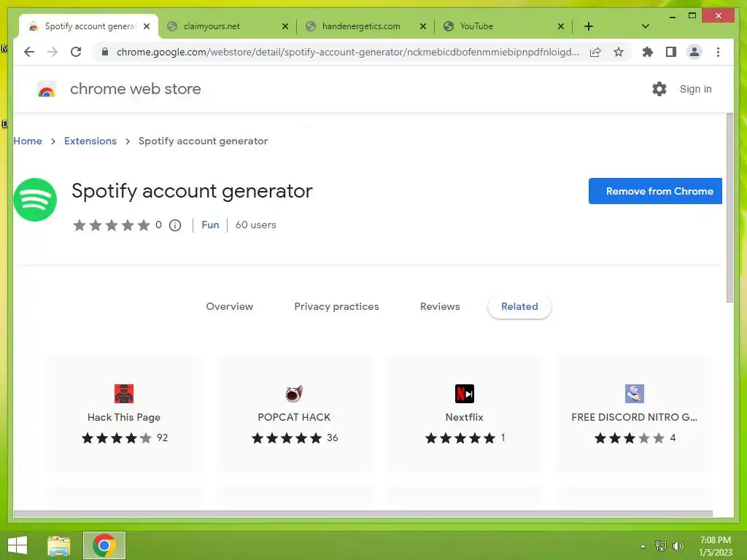This screenshot has height=560, width=747.
Task: Open the Extensions puzzle piece menu
Action: pos(648,52)
